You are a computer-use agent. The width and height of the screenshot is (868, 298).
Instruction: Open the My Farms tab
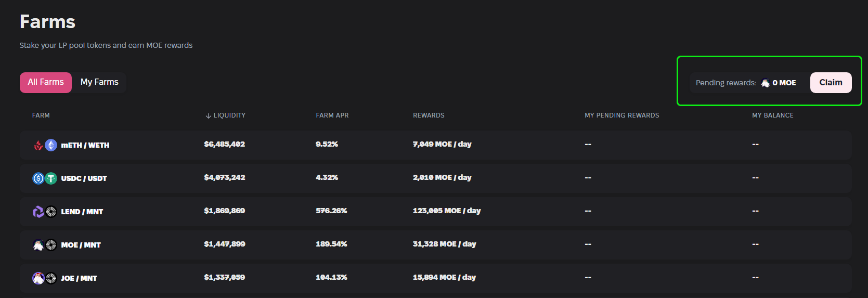[99, 82]
